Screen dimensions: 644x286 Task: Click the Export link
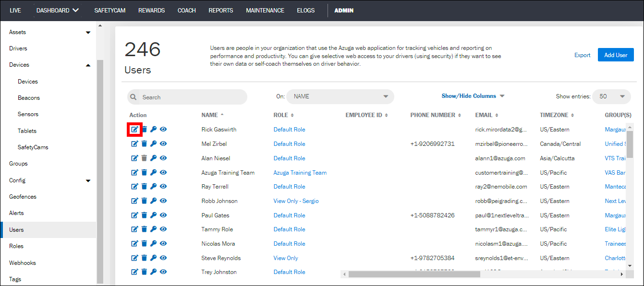[583, 55]
